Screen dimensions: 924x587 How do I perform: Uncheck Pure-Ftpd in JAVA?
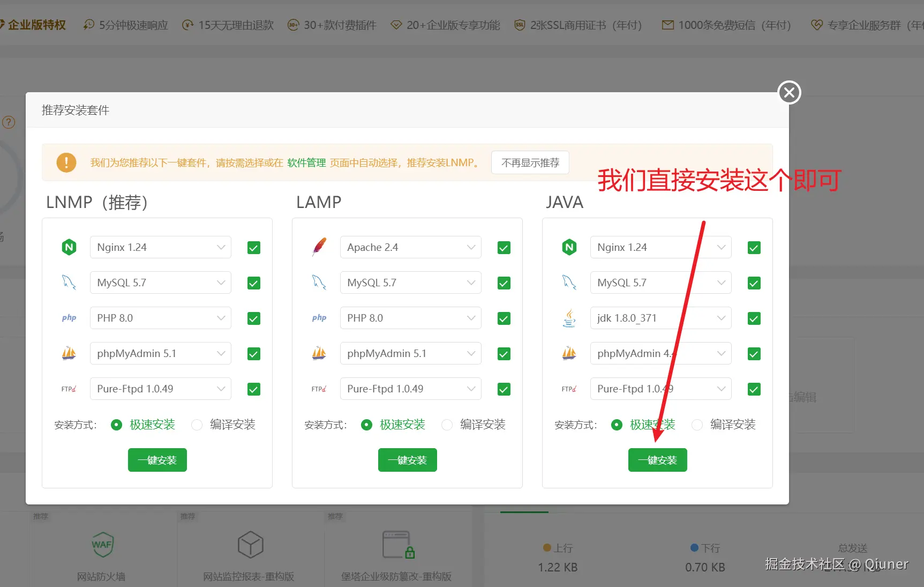click(x=754, y=389)
